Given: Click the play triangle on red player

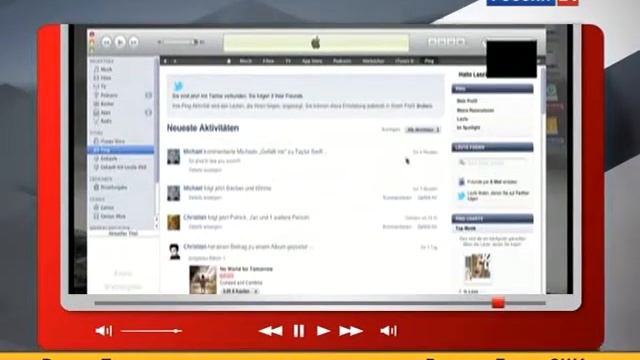Looking at the screenshot, I should (323, 331).
